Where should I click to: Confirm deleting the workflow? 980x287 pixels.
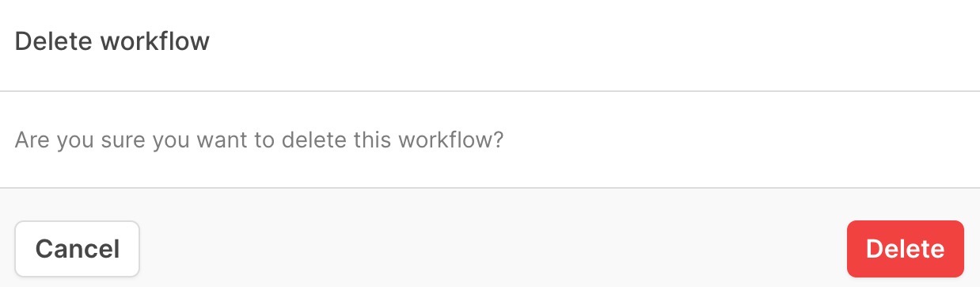[x=905, y=249]
